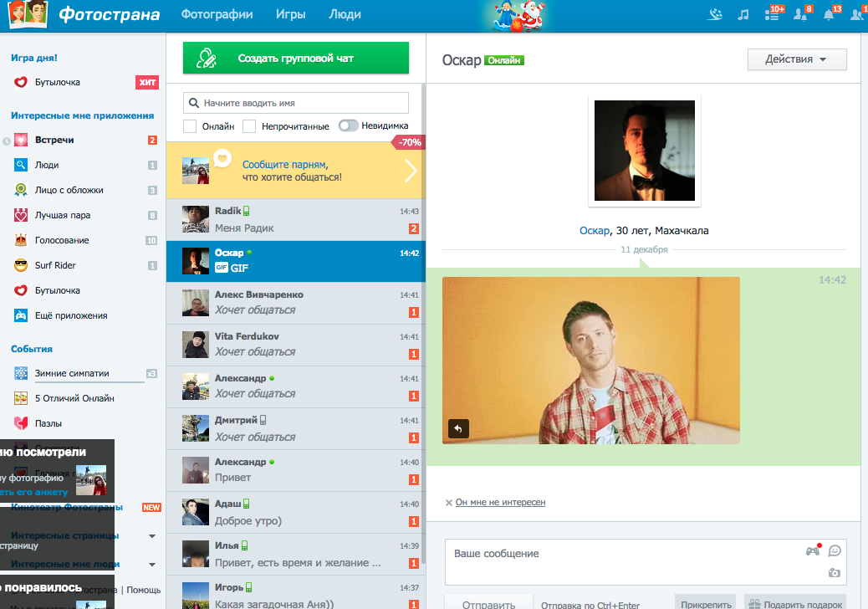Open the Действия dropdown
Viewport: 868px width, 609px height.
(x=797, y=59)
